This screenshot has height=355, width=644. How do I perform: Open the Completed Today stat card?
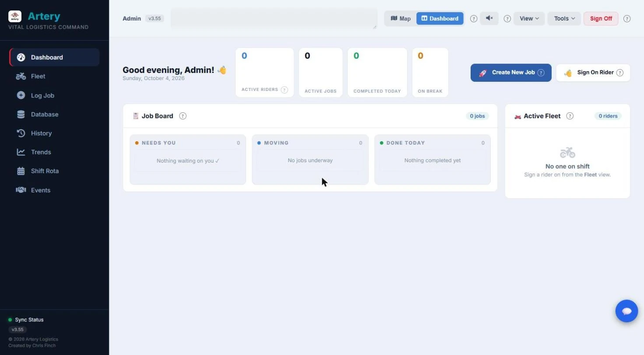(377, 73)
